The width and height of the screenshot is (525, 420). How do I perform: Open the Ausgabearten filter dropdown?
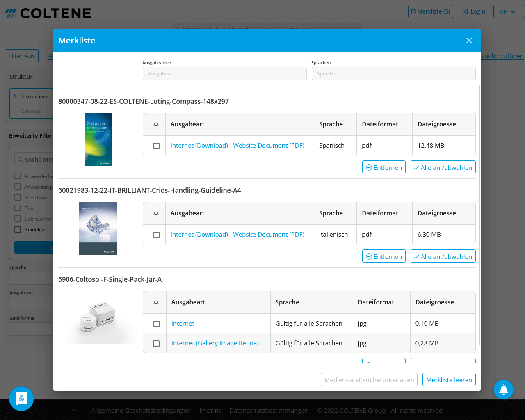(x=225, y=74)
